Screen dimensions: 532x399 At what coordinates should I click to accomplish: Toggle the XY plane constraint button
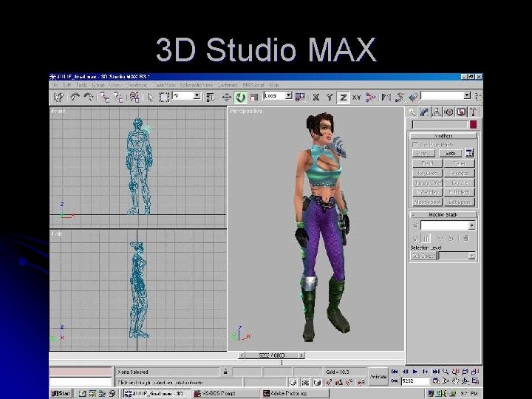[x=356, y=98]
